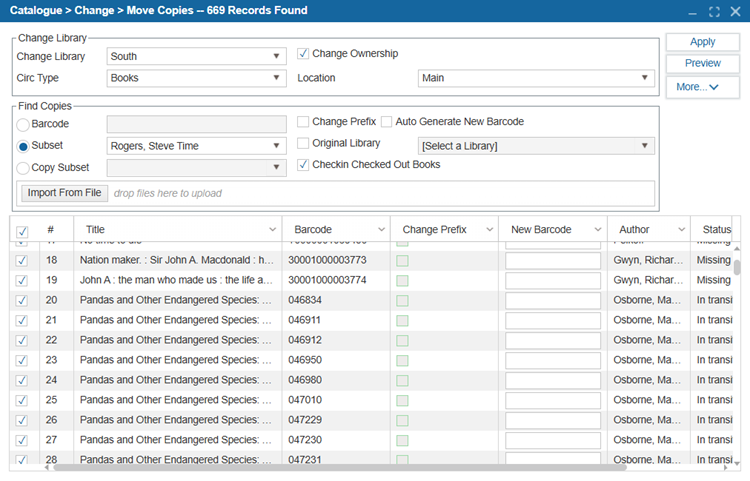Click the New Barcode field for row 20
750x481 pixels.
[553, 300]
